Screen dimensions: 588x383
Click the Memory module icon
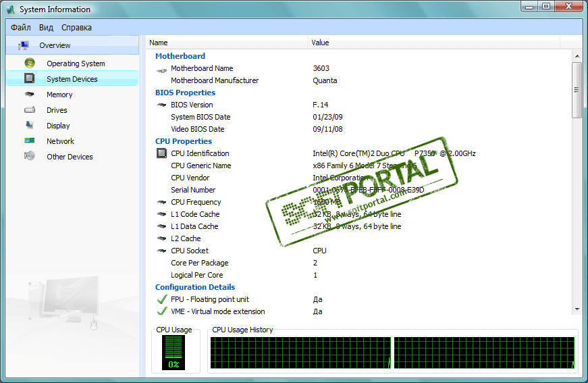(29, 94)
